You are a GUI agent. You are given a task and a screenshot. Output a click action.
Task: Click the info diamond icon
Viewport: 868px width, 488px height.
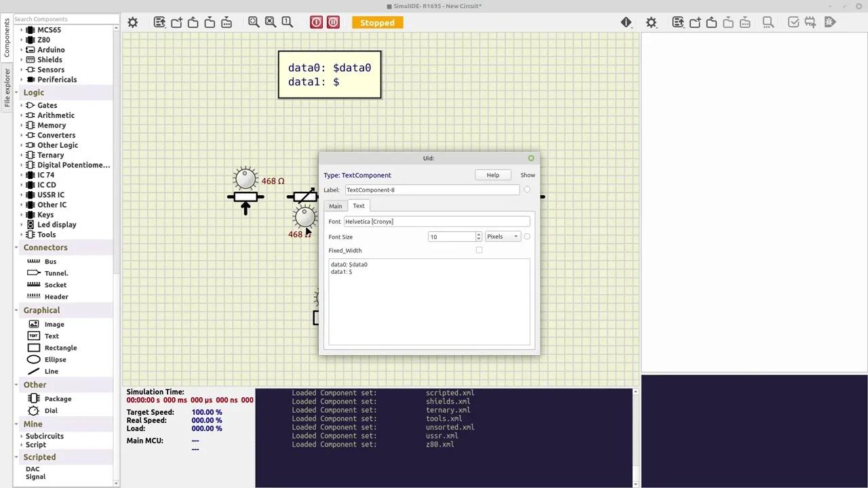coord(626,22)
